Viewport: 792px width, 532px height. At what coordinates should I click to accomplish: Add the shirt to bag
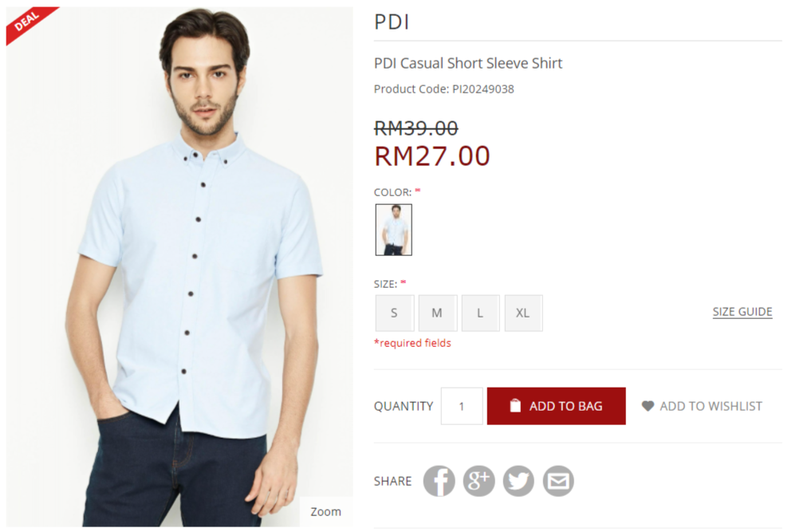pos(556,406)
